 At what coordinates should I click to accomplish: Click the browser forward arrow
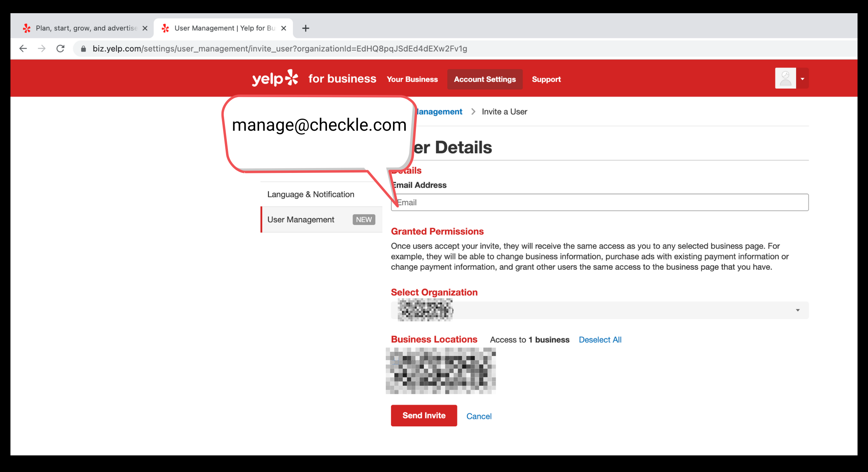click(x=42, y=49)
